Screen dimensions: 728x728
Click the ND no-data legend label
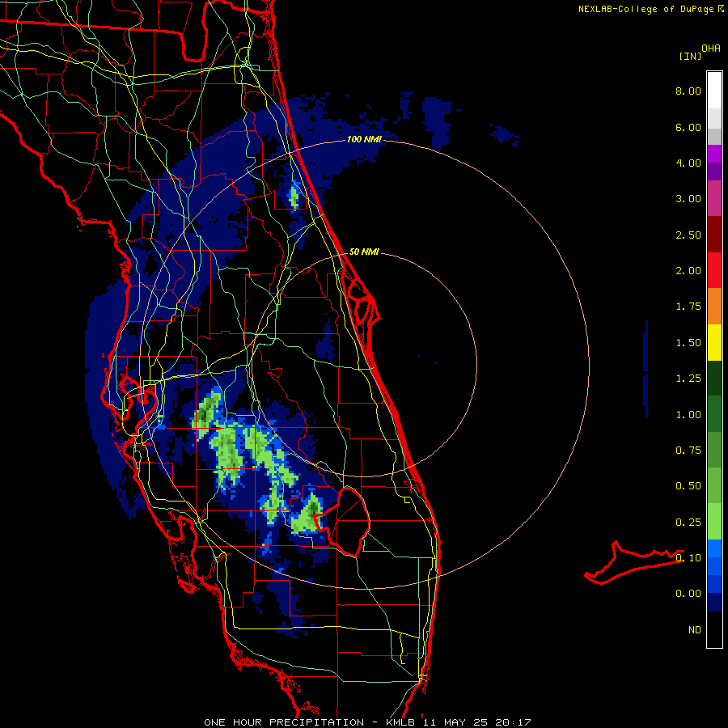[695, 630]
